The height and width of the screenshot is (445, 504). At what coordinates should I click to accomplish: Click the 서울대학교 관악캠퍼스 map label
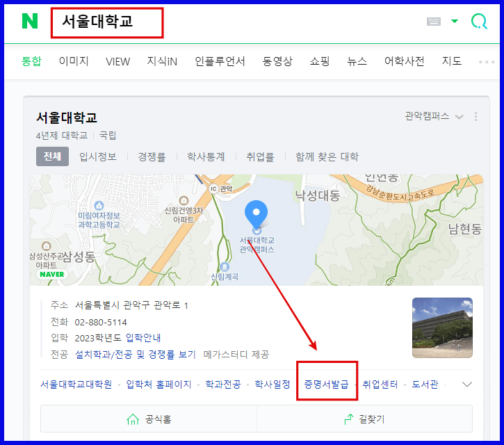pos(257,245)
